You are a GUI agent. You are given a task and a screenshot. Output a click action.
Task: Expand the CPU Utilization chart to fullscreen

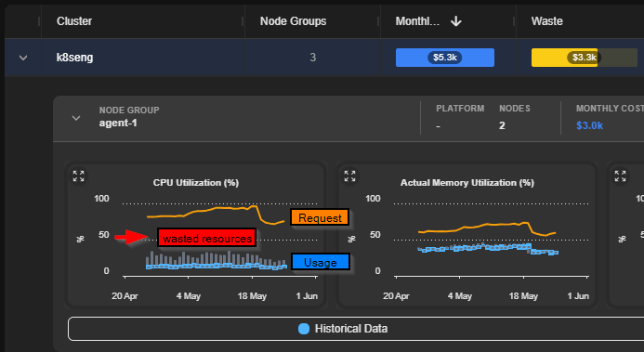[x=78, y=176]
